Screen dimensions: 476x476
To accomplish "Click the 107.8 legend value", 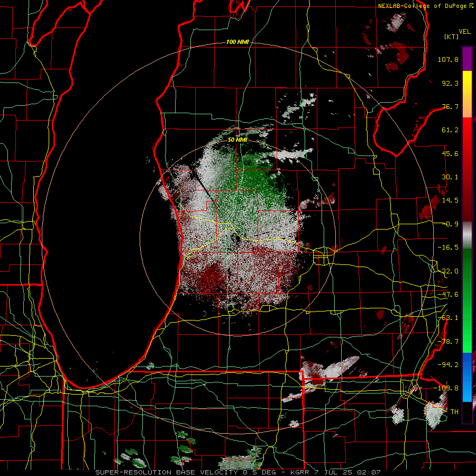I will 448,59.
